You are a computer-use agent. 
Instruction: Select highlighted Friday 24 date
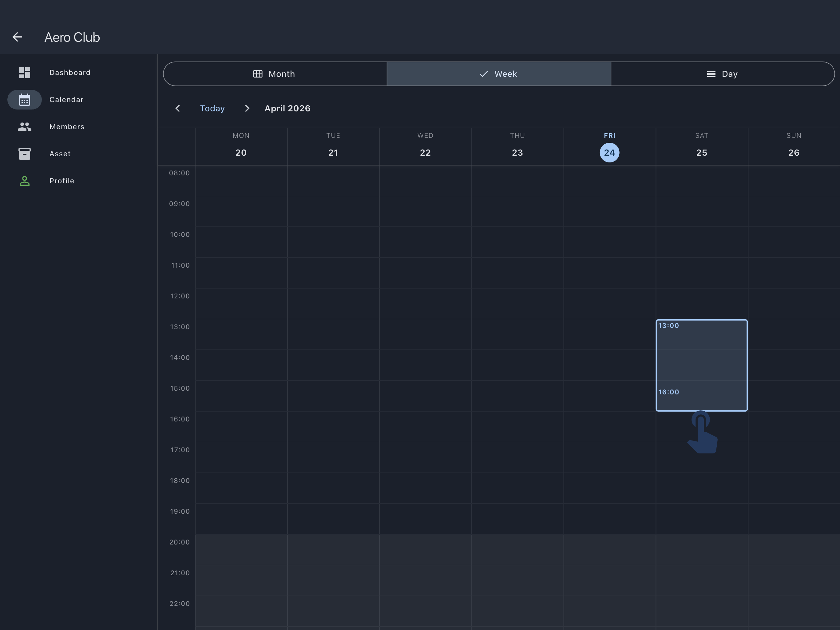point(609,153)
